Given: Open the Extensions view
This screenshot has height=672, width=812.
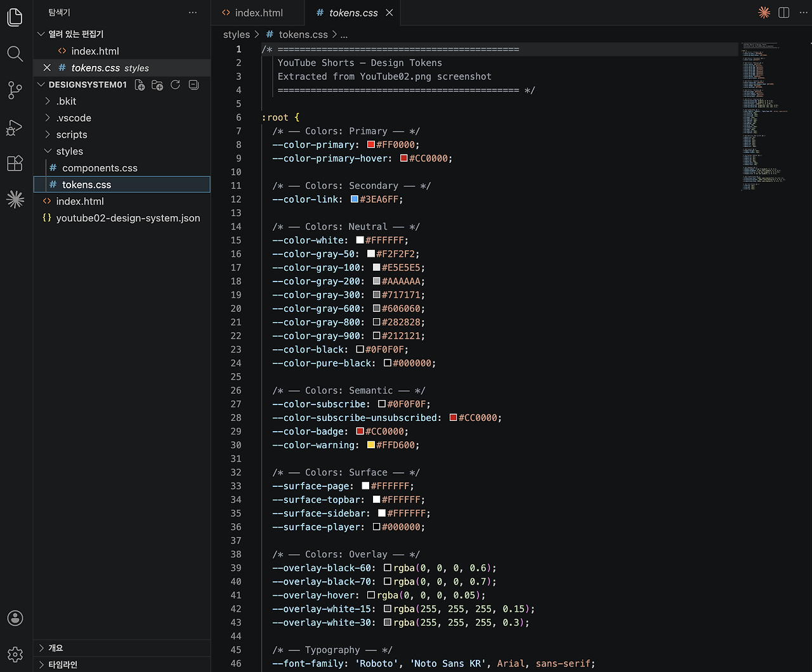Looking at the screenshot, I should 15,164.
